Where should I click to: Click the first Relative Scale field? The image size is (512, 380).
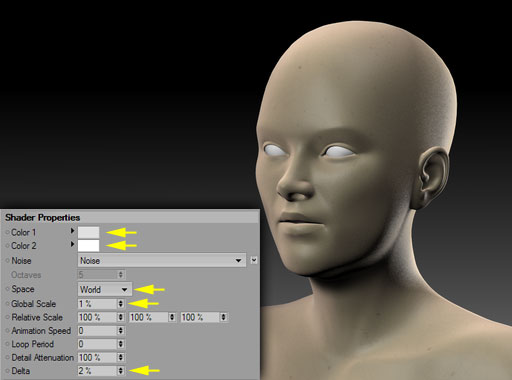(x=97, y=317)
